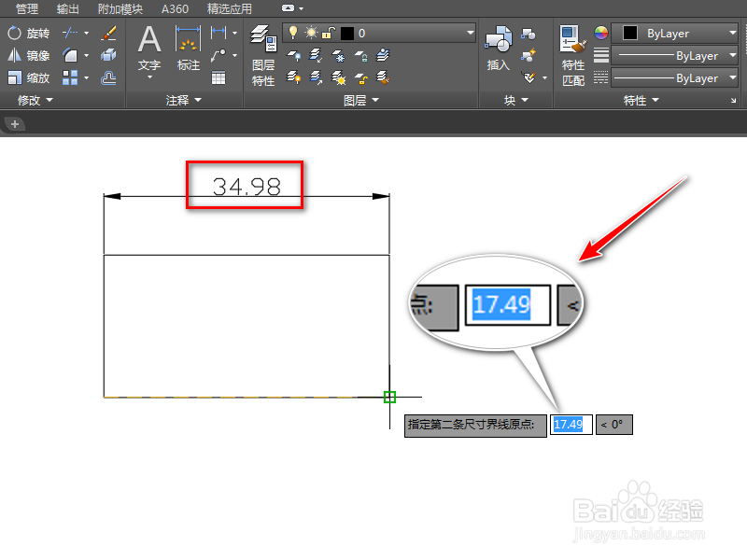Open the A360 ribbon tab
Image resolution: width=747 pixels, height=560 pixels.
pyautogui.click(x=175, y=8)
